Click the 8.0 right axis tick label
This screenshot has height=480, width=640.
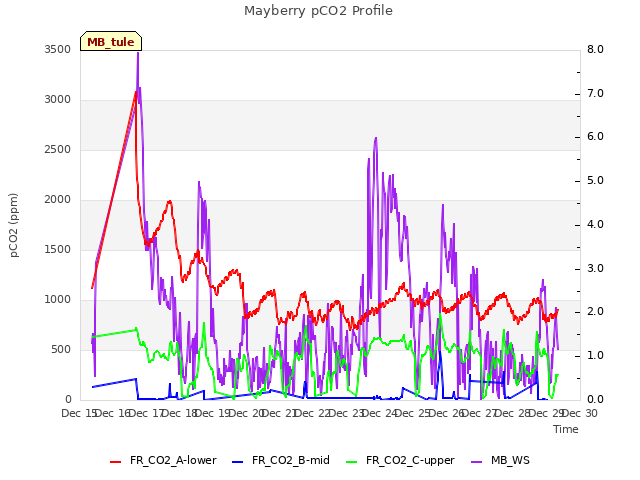click(595, 49)
